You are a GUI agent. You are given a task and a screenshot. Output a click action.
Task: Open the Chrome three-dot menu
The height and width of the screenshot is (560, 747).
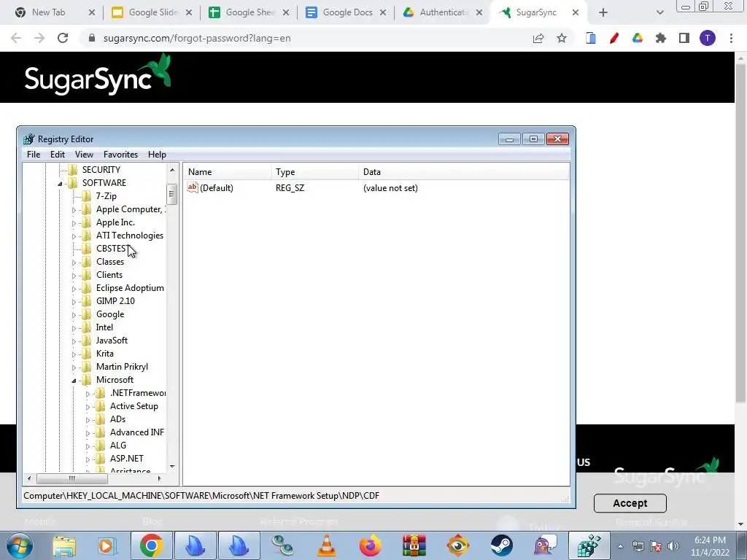coord(731,38)
